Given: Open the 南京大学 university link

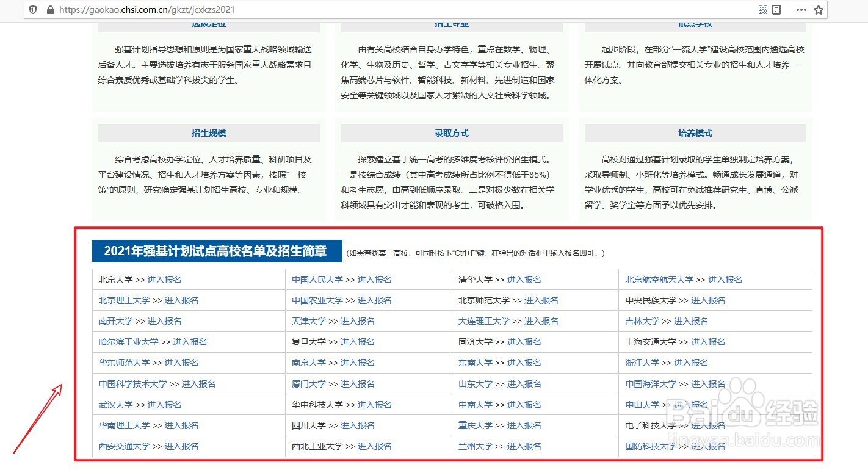Looking at the screenshot, I should pos(309,363).
